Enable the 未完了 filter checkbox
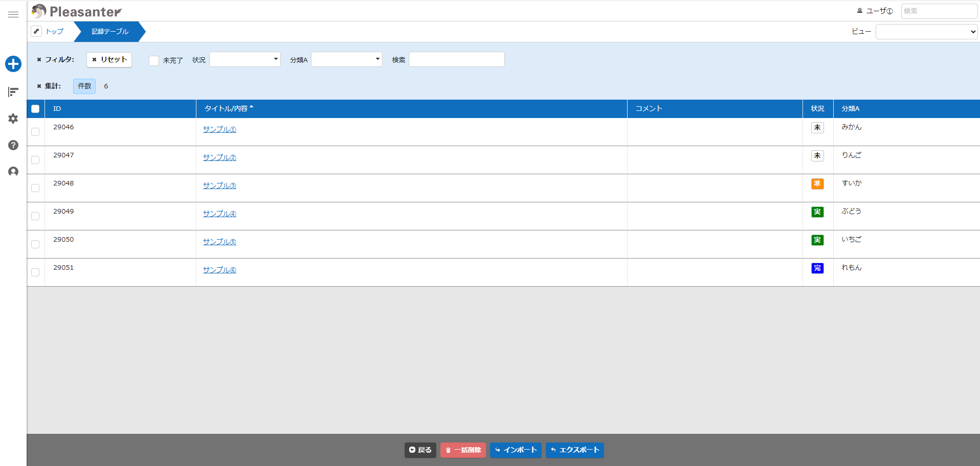The height and width of the screenshot is (466, 980). click(x=154, y=60)
